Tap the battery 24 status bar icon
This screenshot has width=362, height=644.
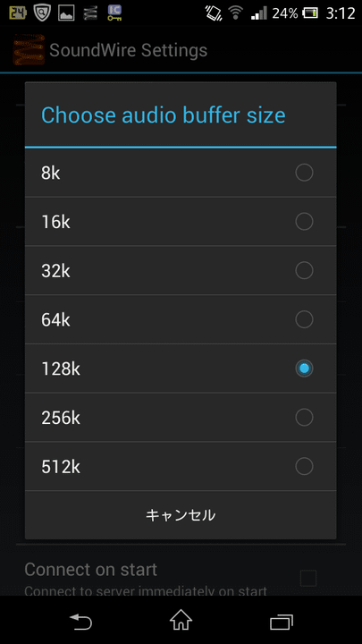(x=17, y=13)
